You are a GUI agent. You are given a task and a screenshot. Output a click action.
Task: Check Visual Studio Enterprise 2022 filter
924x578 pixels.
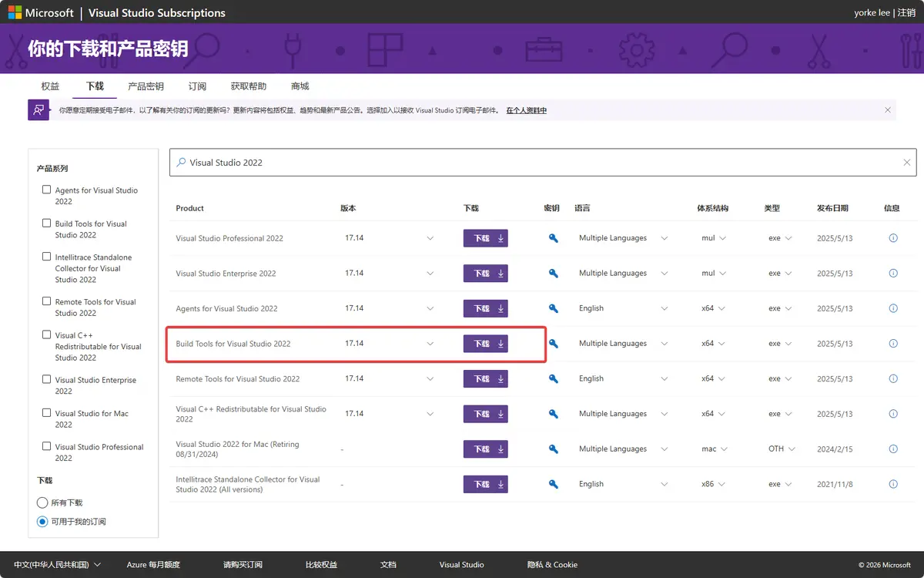47,379
